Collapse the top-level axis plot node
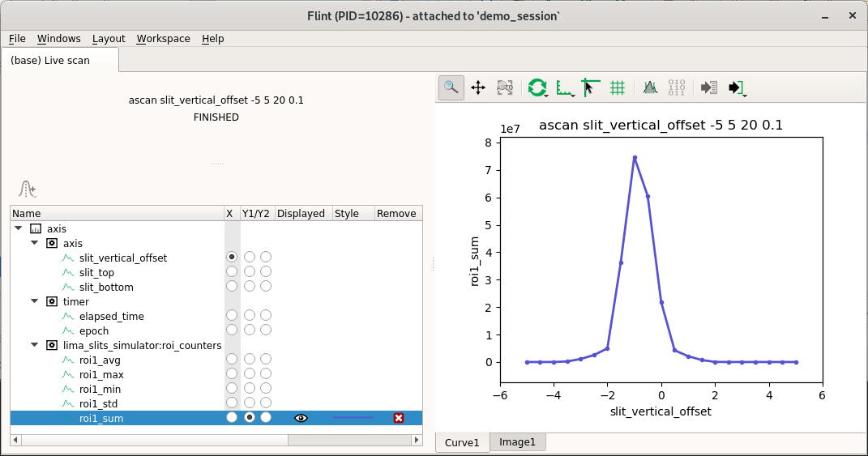The height and width of the screenshot is (456, 868). pos(19,228)
